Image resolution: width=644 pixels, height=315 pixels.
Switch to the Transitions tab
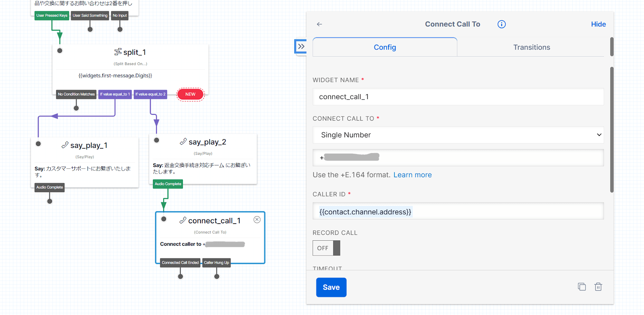pos(531,47)
